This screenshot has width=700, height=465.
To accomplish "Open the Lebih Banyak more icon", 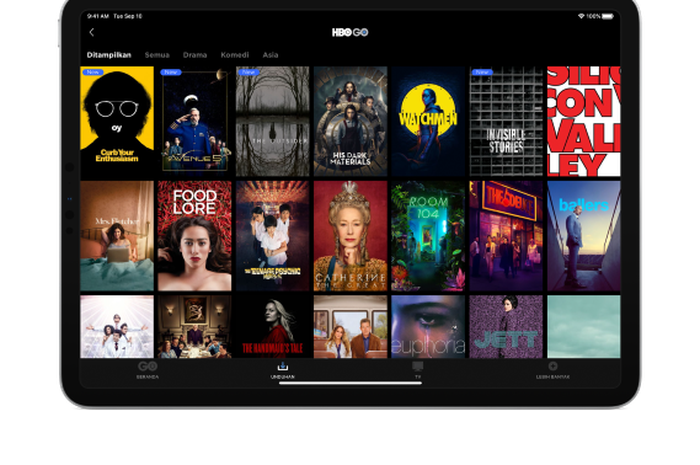I will pyautogui.click(x=553, y=366).
